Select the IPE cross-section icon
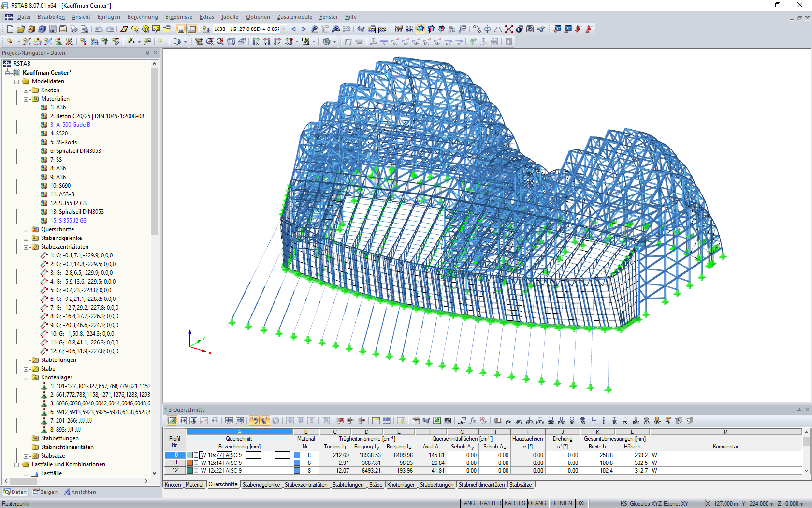 click(508, 421)
